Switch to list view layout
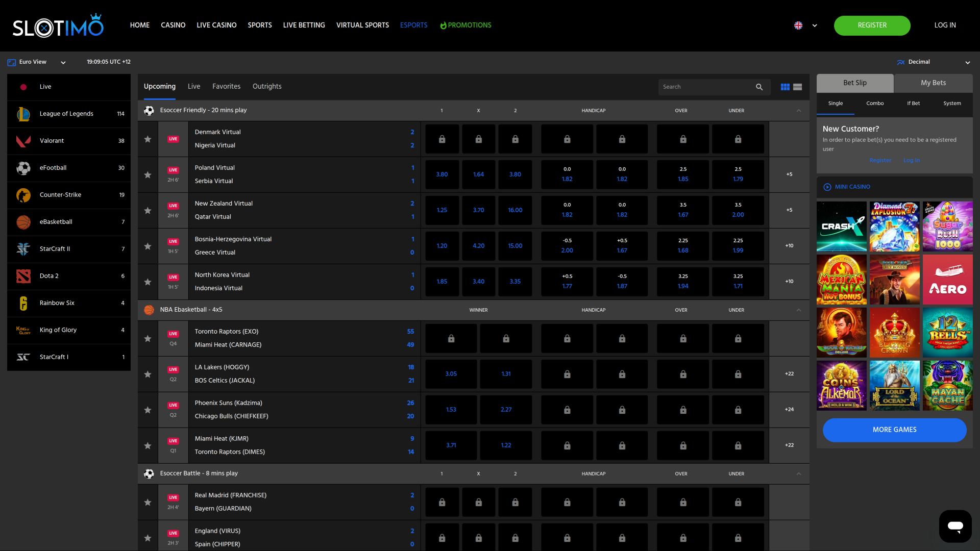The height and width of the screenshot is (551, 980). [x=797, y=87]
